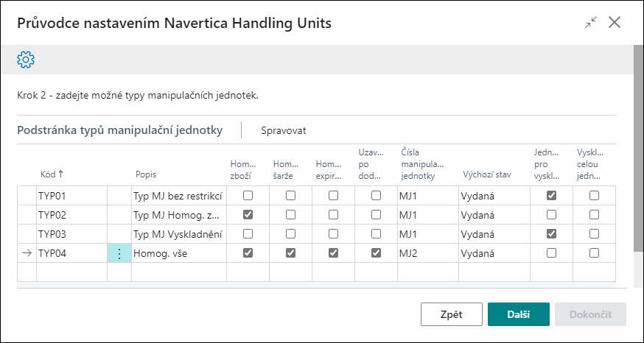This screenshot has height=343, width=644.
Task: Toggle Homog. zboží checkbox for TYP01
Action: coord(248,196)
